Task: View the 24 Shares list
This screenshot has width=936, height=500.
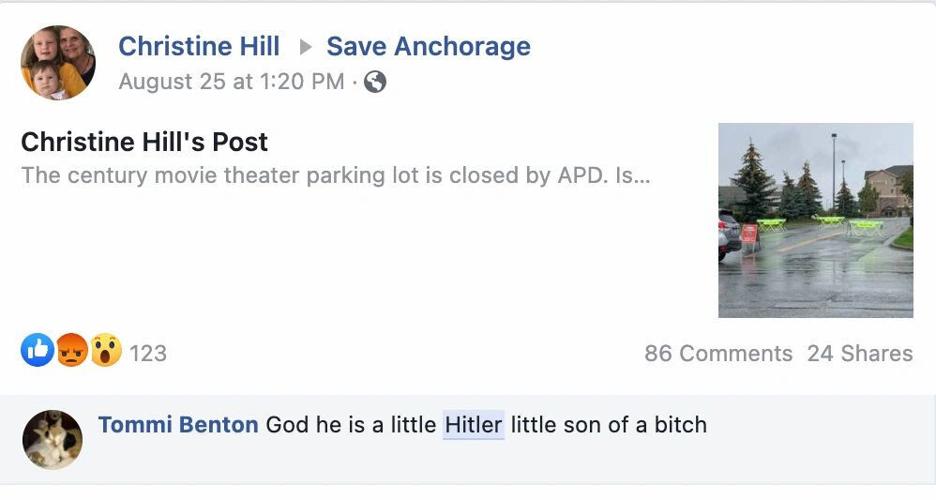Action: click(859, 353)
